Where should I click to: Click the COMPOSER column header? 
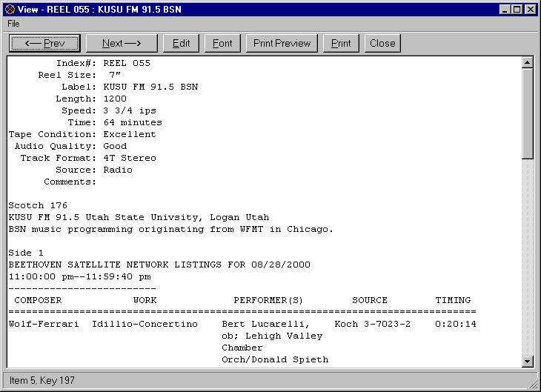coord(38,300)
